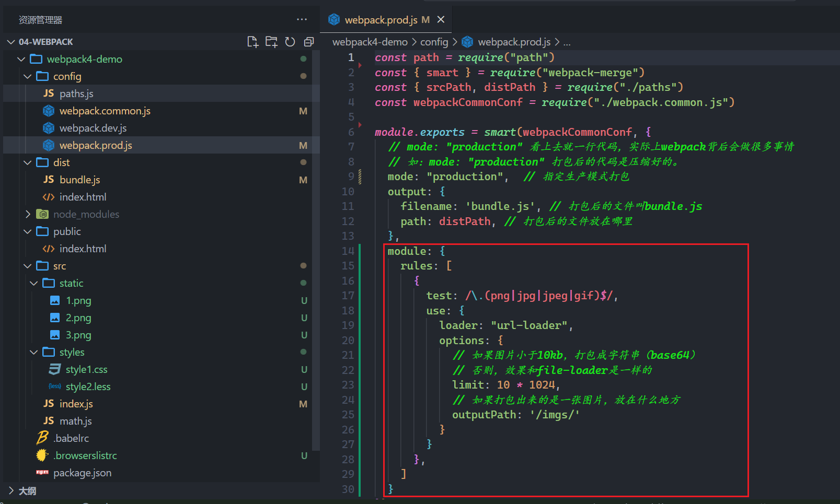Click the CSS icon beside style1.css

[55, 369]
